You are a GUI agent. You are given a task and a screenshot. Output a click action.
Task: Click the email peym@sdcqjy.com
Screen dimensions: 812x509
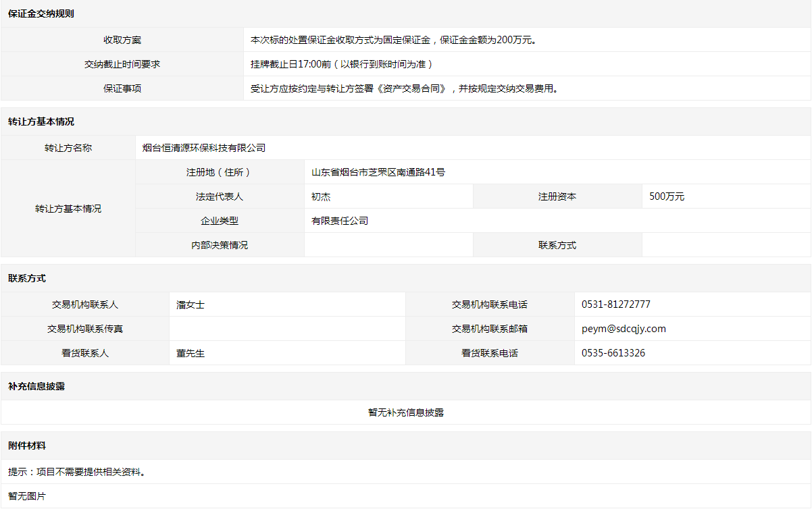coord(624,329)
